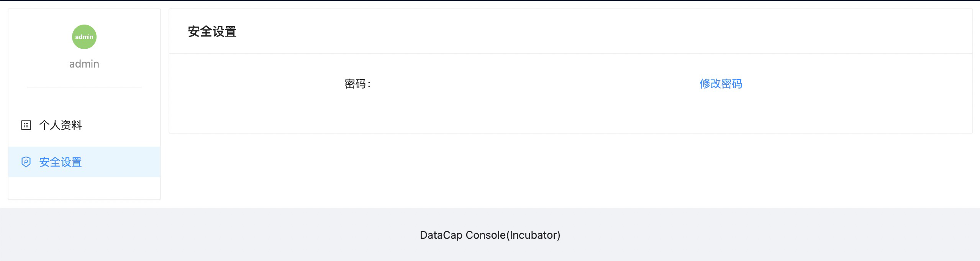980x261 pixels.
Task: Click empty row space right of 个人资料
Action: coord(123,125)
